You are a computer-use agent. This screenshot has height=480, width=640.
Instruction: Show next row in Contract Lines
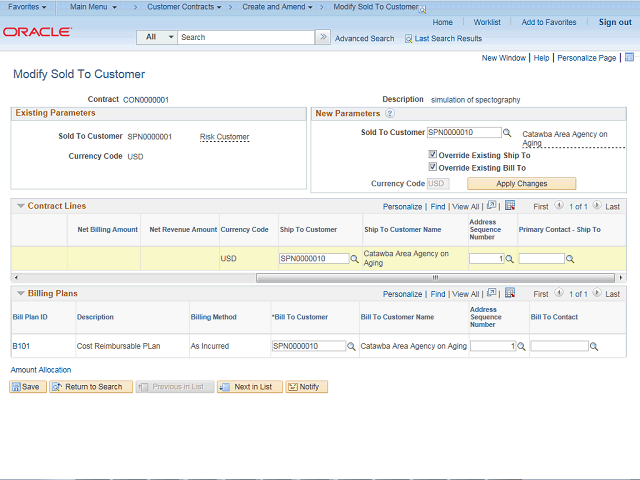[597, 205]
